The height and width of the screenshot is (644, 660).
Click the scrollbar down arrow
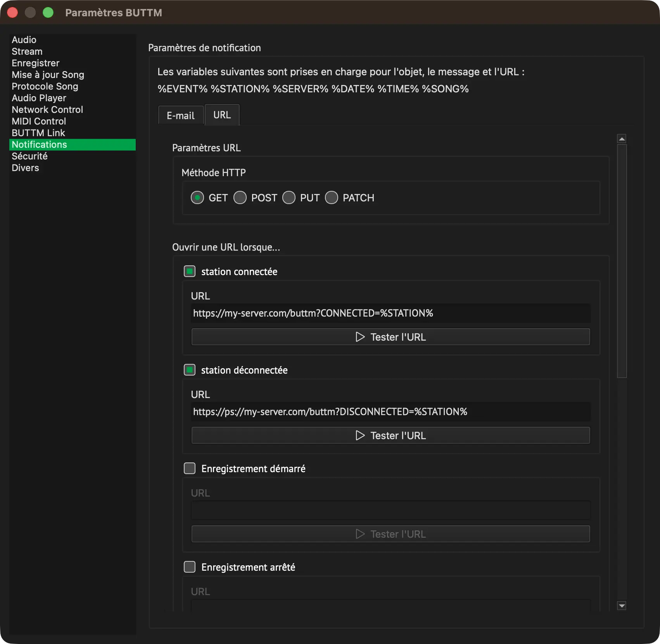[x=622, y=606]
